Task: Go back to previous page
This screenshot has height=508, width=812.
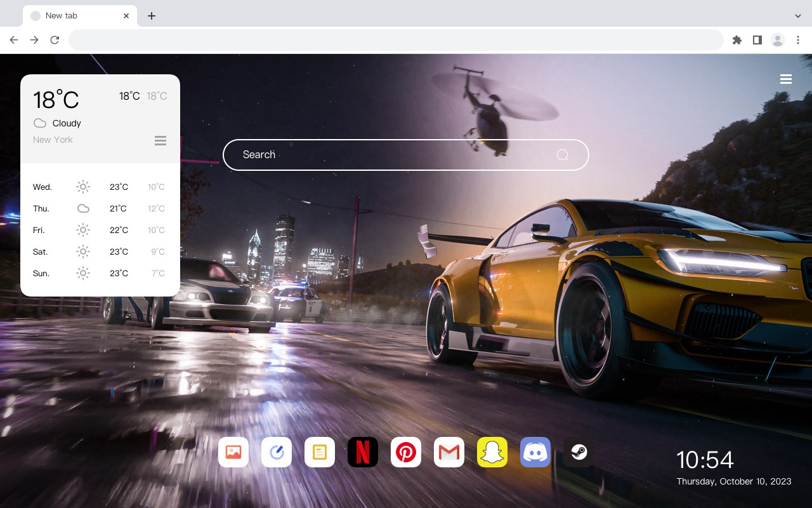Action: 14,40
